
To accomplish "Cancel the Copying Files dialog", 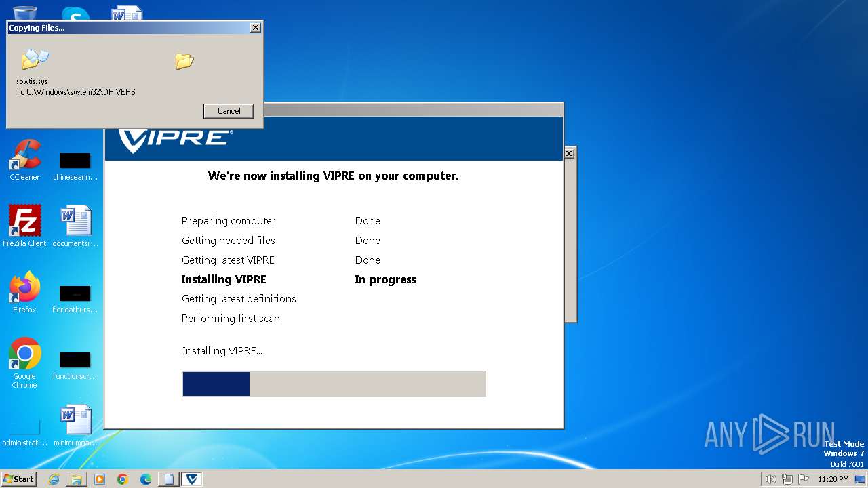I will 229,111.
